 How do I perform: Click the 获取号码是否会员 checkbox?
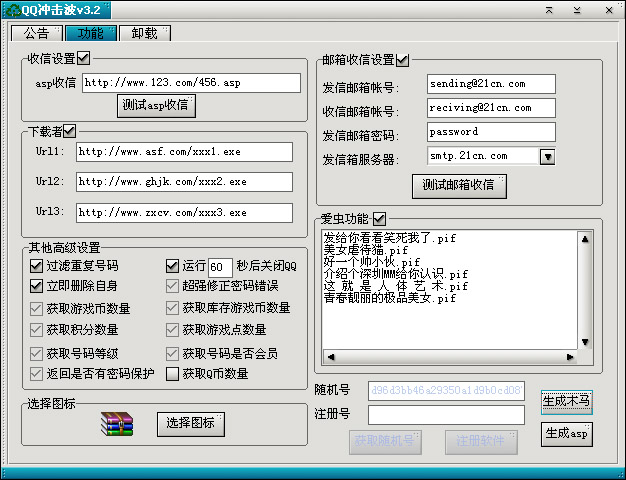click(x=172, y=353)
